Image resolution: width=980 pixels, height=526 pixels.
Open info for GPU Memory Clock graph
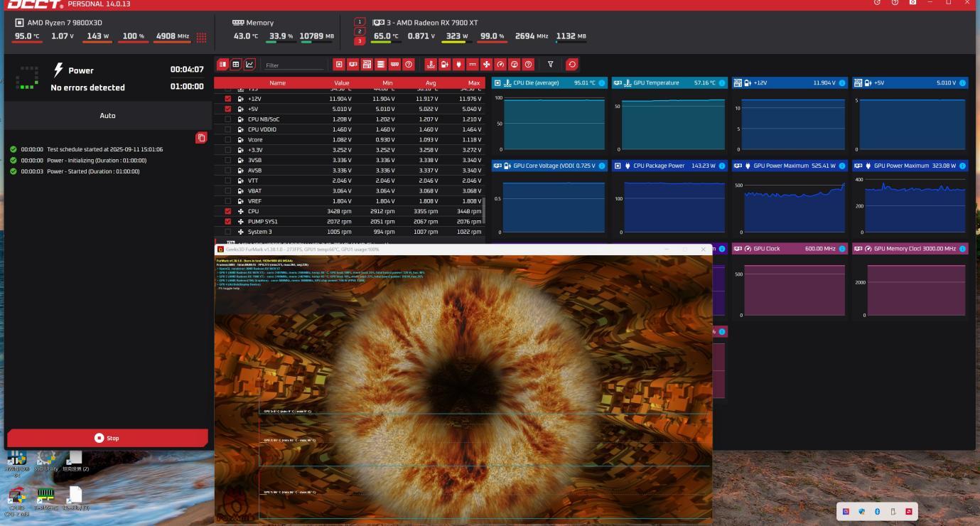(x=962, y=249)
